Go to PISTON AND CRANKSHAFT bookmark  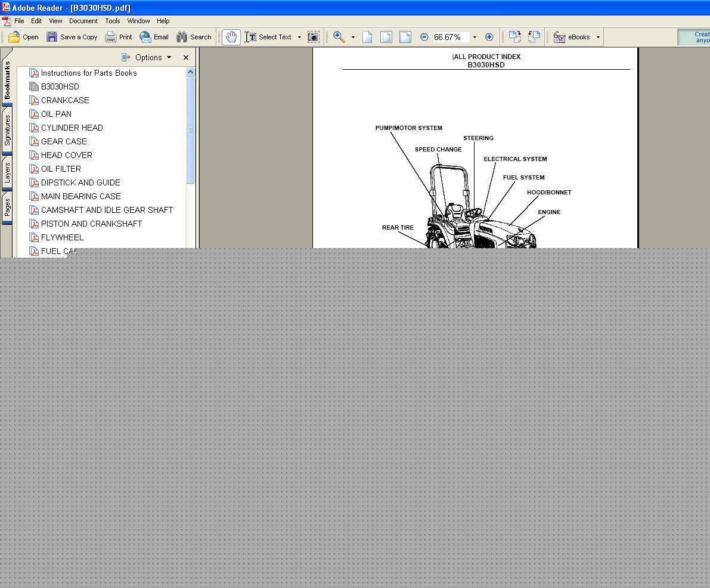91,224
